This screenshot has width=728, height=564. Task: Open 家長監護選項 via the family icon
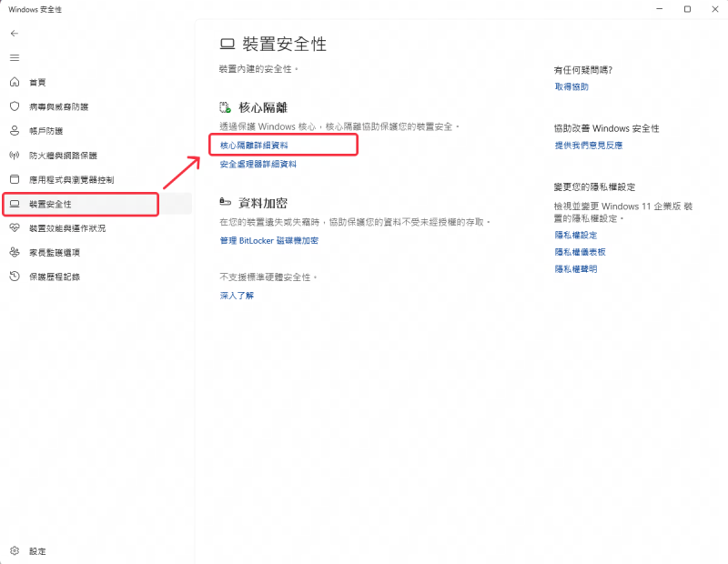coord(15,252)
